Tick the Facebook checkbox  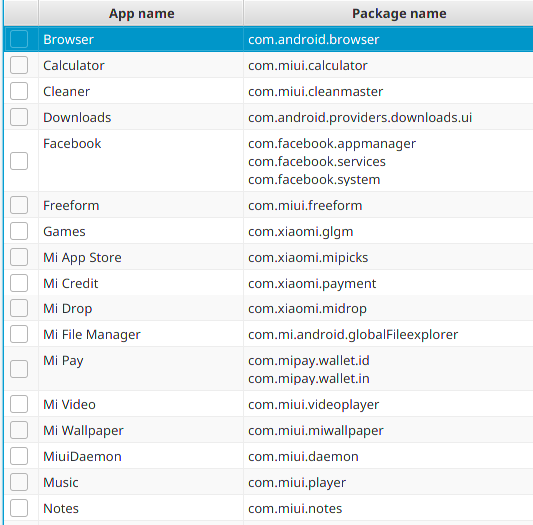point(19,161)
